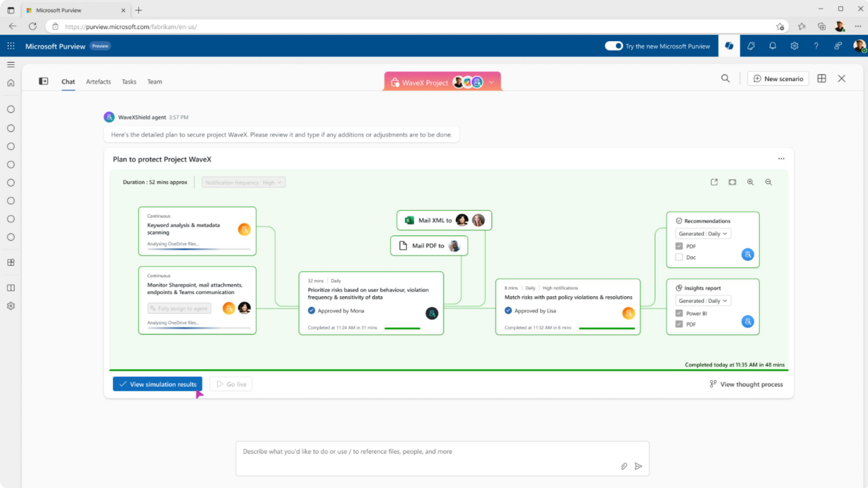Uncheck Power BI in Insights report
868x488 pixels.
pyautogui.click(x=679, y=313)
